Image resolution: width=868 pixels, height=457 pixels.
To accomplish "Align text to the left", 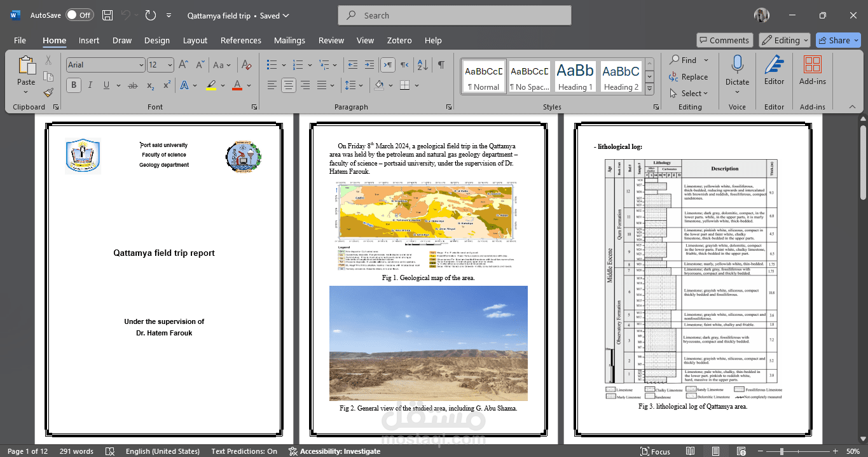I will (x=272, y=85).
